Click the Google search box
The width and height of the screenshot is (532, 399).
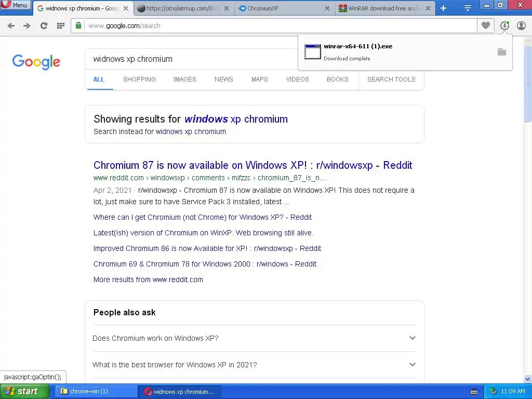[x=192, y=59]
